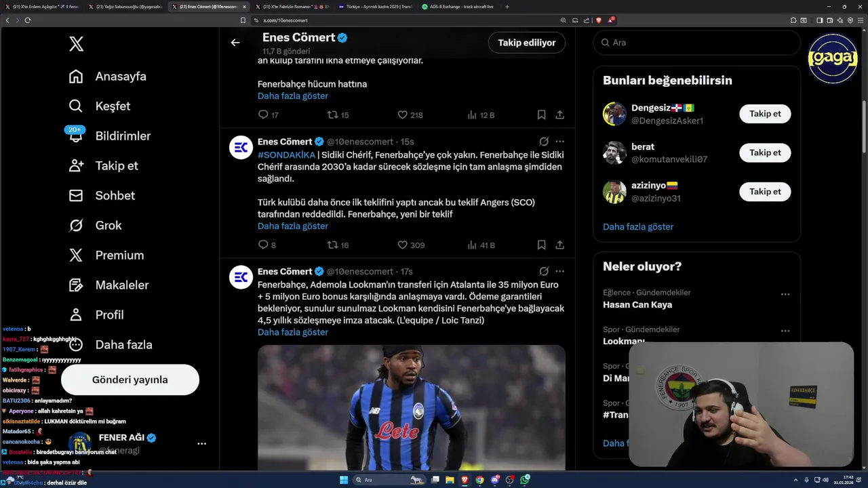Open Daha fazla göster under suggested accounts

638,227
